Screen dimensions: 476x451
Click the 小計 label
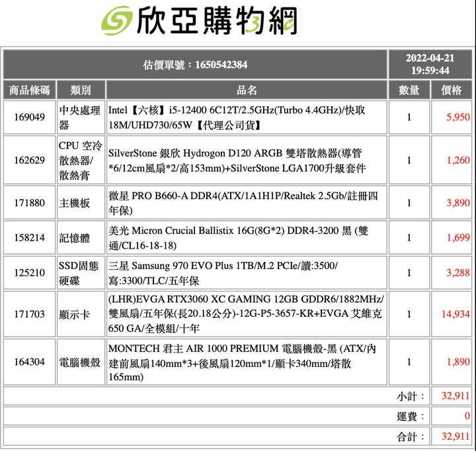coord(410,396)
